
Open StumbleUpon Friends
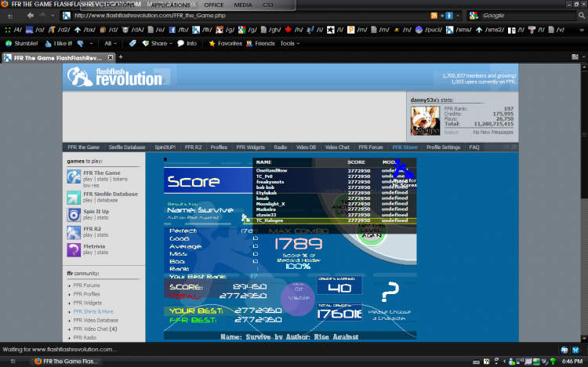(x=260, y=44)
